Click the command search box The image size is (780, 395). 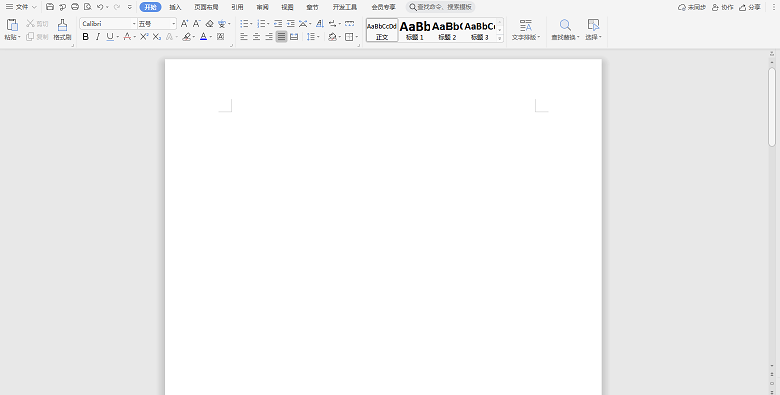pos(440,7)
